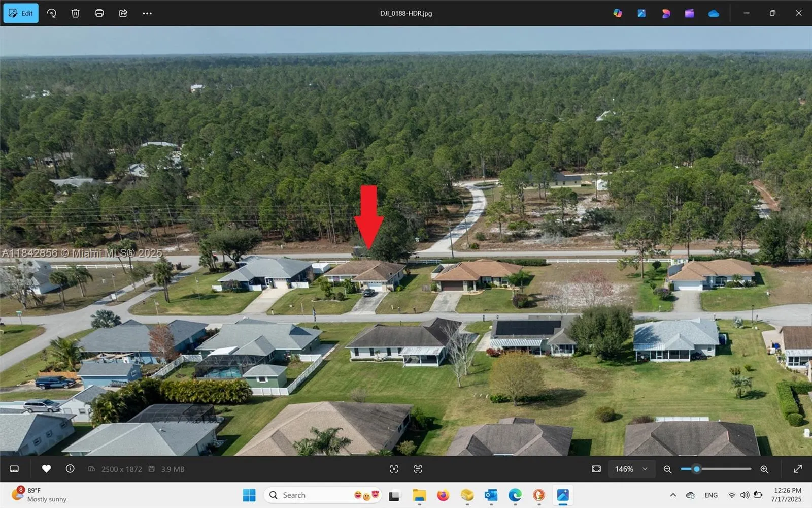This screenshot has width=812, height=508.
Task: Open DuckDuckGo browser from the taskbar
Action: [x=539, y=495]
